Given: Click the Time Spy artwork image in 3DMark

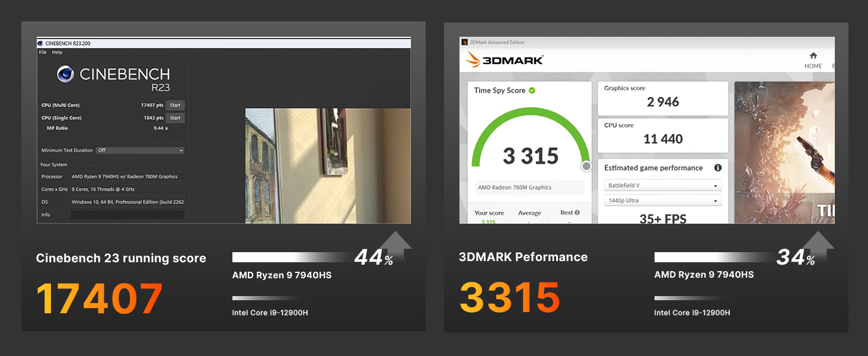Looking at the screenshot, I should [784, 152].
